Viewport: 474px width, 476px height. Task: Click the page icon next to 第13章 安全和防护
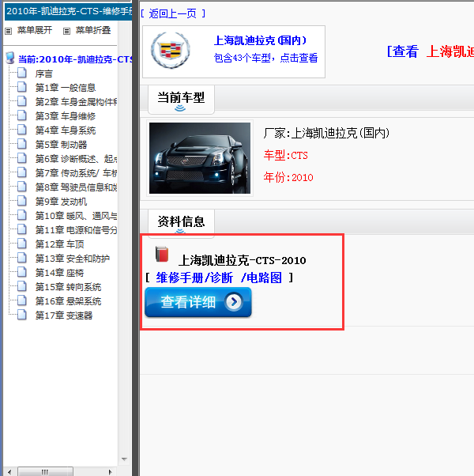coord(22,258)
